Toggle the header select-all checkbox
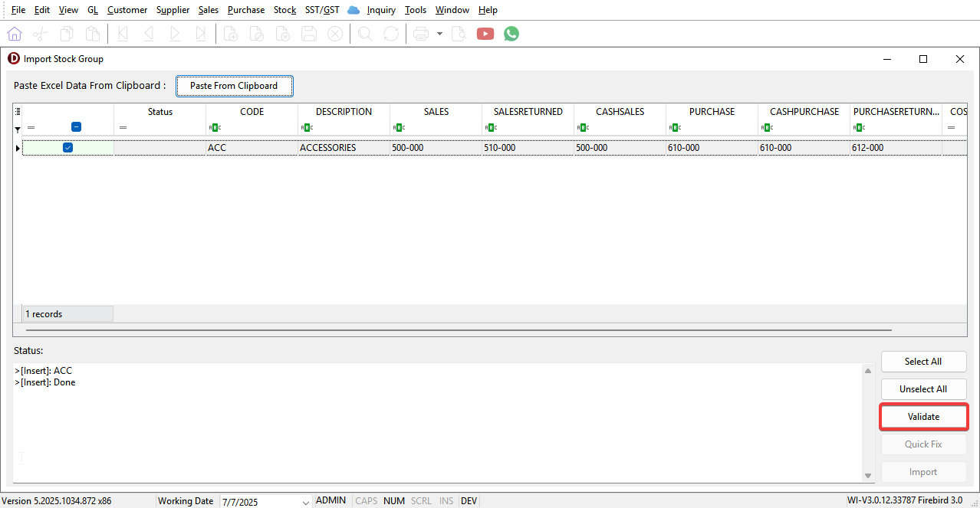Viewport: 980px width, 508px height. 76,127
